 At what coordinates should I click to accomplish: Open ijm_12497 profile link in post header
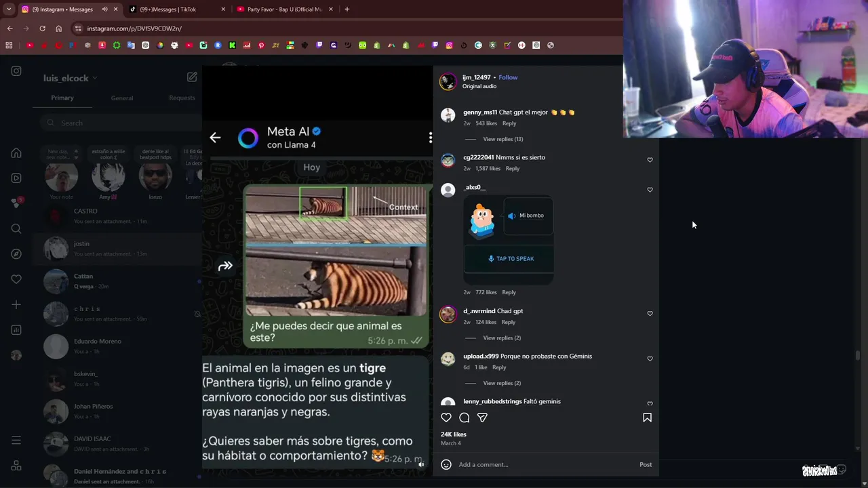[x=476, y=77]
